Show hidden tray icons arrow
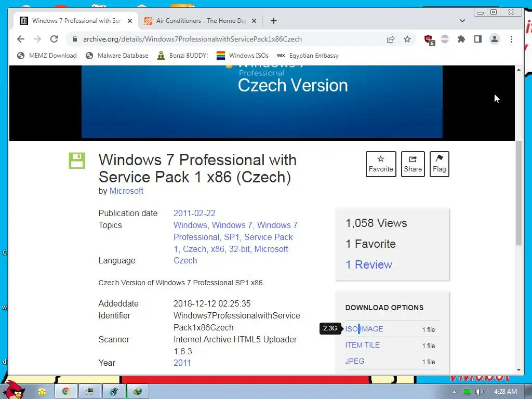Screen dimensions: 532x399 pyautogui.click(x=454, y=392)
